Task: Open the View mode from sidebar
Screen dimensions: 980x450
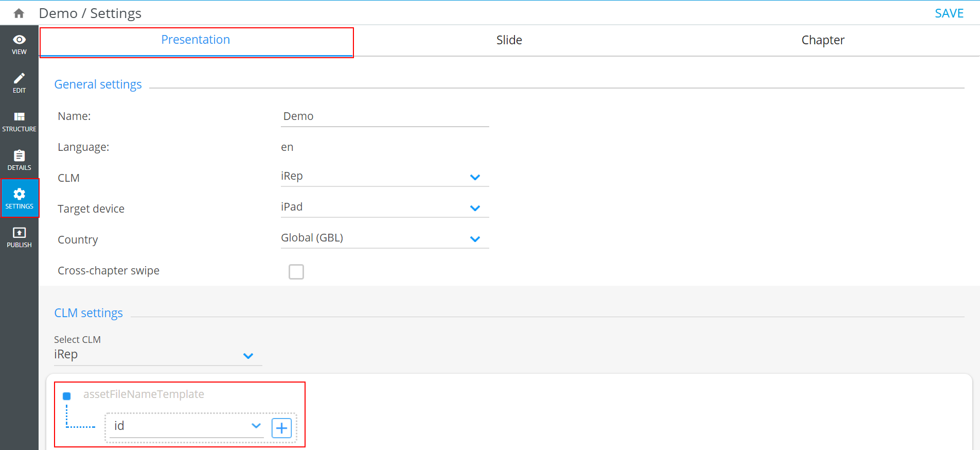Action: [x=19, y=44]
